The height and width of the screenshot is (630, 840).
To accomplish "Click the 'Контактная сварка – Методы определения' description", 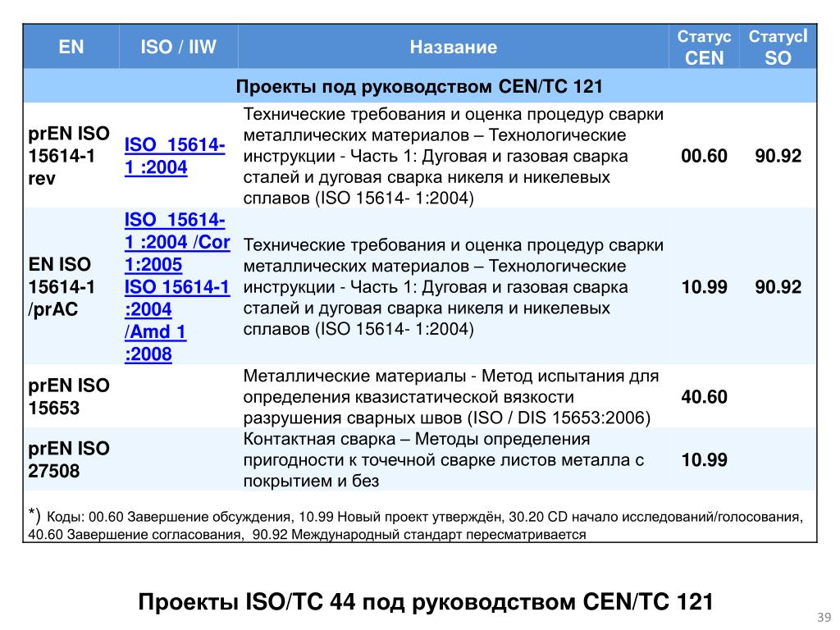I will [x=444, y=459].
